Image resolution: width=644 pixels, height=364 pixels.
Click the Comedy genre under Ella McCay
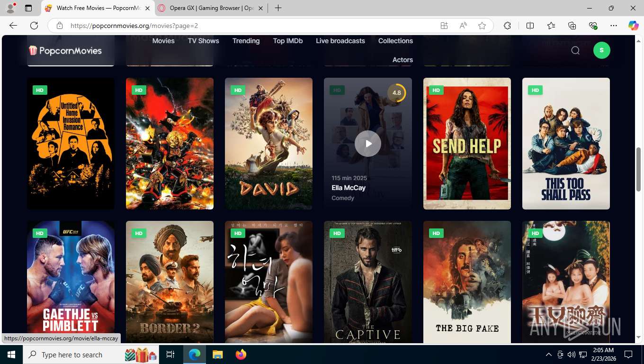click(x=343, y=198)
